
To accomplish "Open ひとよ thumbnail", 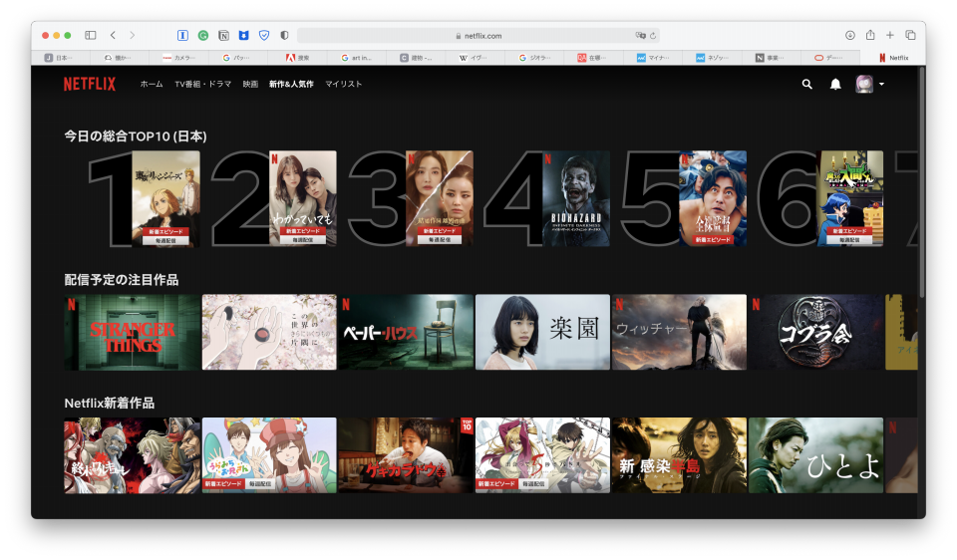I will click(x=816, y=455).
